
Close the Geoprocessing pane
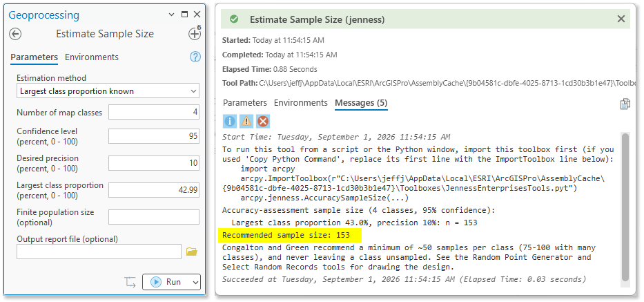pos(197,15)
